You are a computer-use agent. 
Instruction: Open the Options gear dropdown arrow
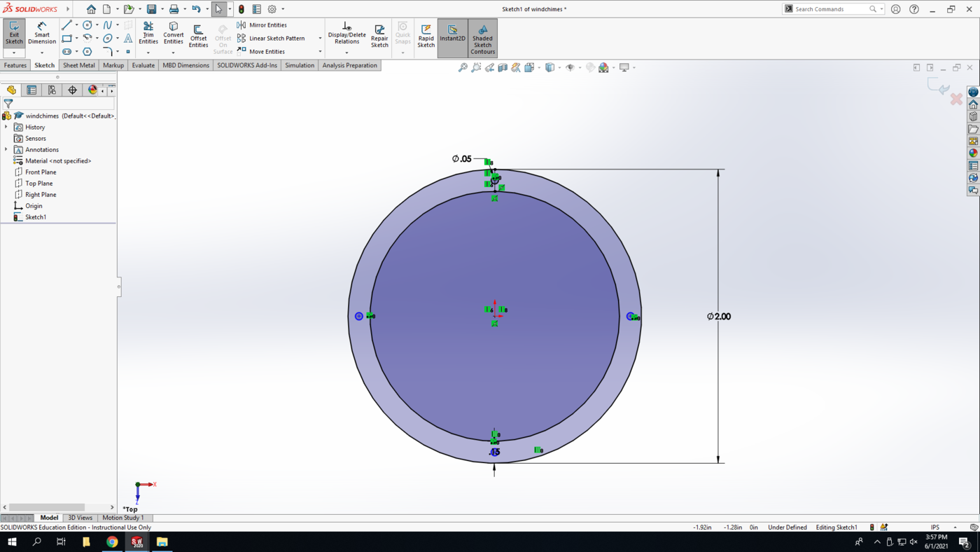tap(283, 9)
